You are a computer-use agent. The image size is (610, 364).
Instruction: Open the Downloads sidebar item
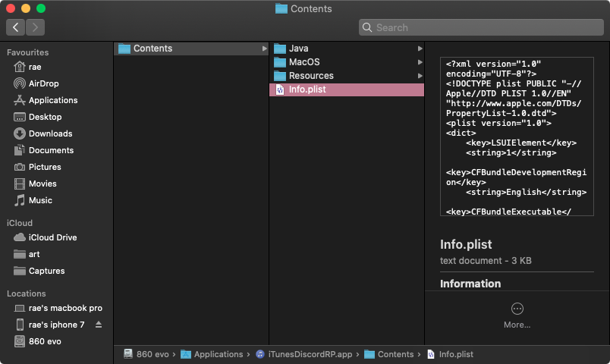[42, 133]
